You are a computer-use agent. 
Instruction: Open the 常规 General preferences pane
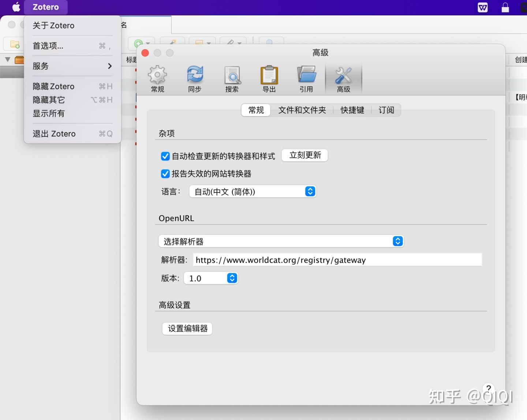click(158, 79)
